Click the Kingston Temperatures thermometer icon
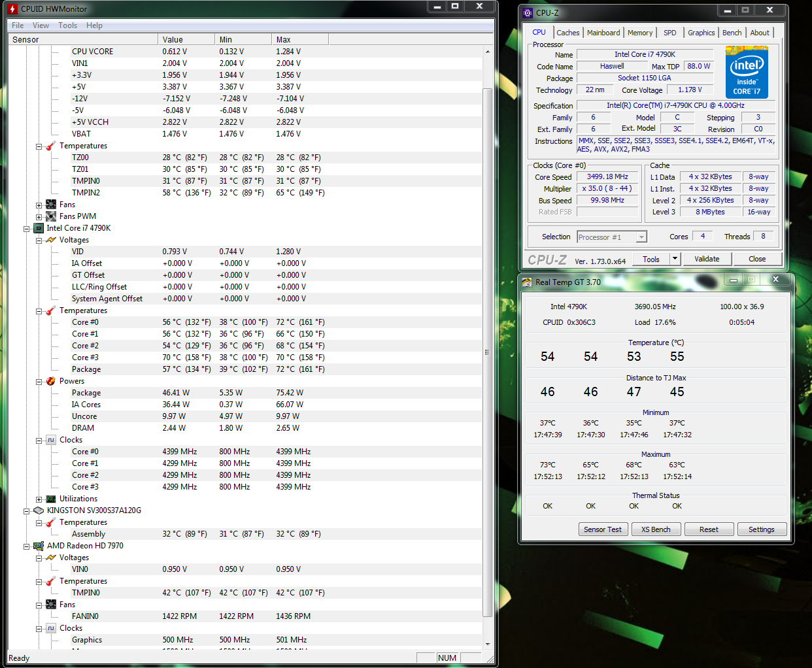This screenshot has width=812, height=668. [51, 522]
